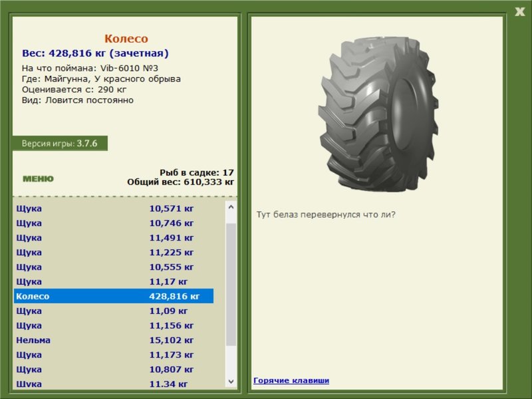
Task: Select Щука weighing 11,173 кг
Action: [x=114, y=354]
